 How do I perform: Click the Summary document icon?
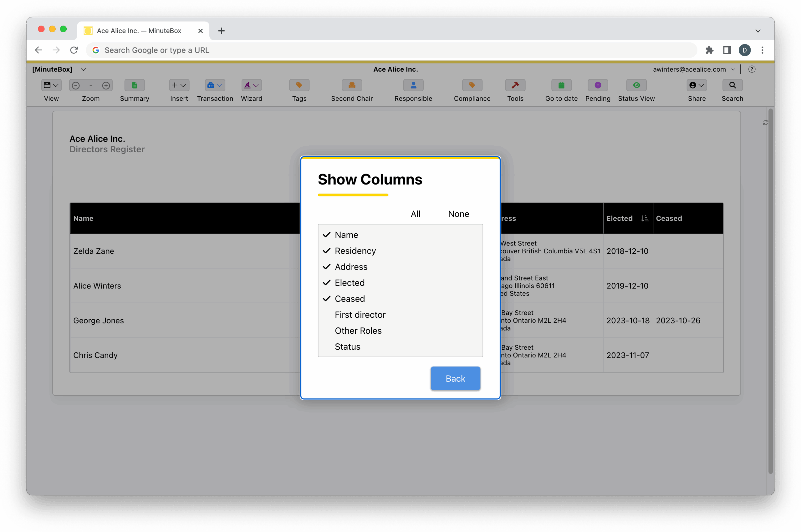point(135,85)
